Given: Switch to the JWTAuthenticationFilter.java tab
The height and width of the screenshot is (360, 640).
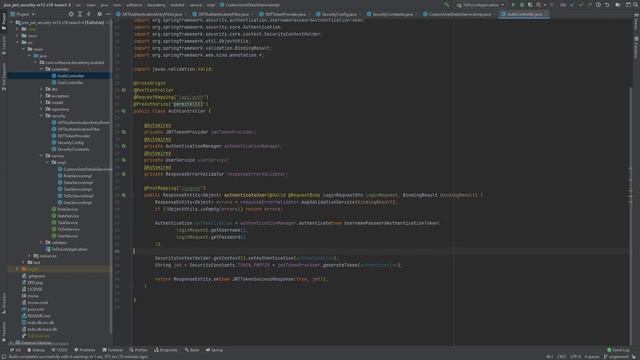Looking at the screenshot, I should click(221, 14).
